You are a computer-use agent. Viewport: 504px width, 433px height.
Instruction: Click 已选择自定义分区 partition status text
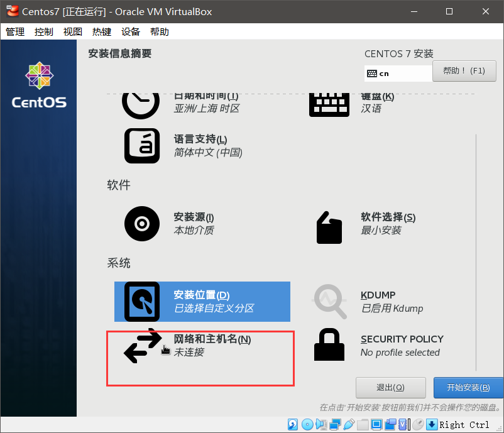214,308
